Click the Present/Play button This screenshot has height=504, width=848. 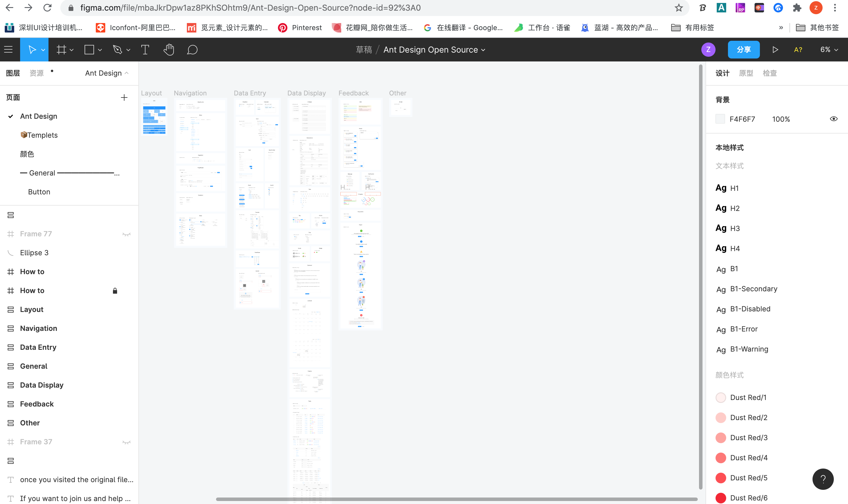[775, 49]
